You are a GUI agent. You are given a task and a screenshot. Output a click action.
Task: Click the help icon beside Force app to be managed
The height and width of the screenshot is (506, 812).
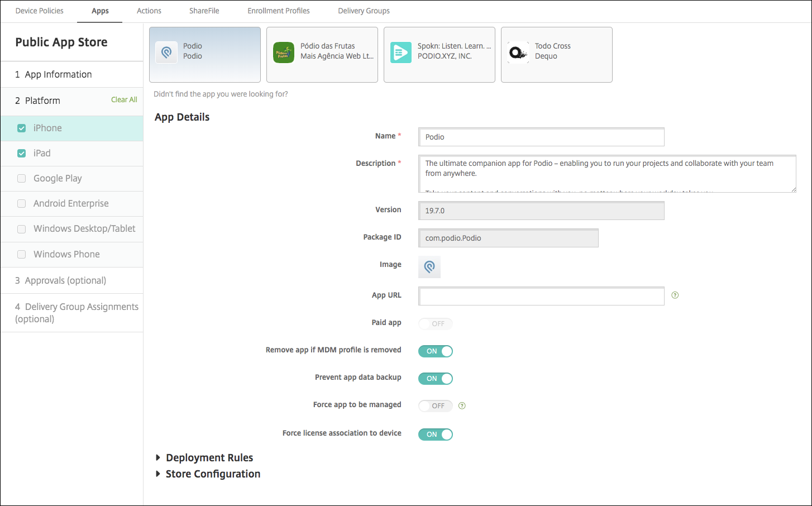pos(462,406)
